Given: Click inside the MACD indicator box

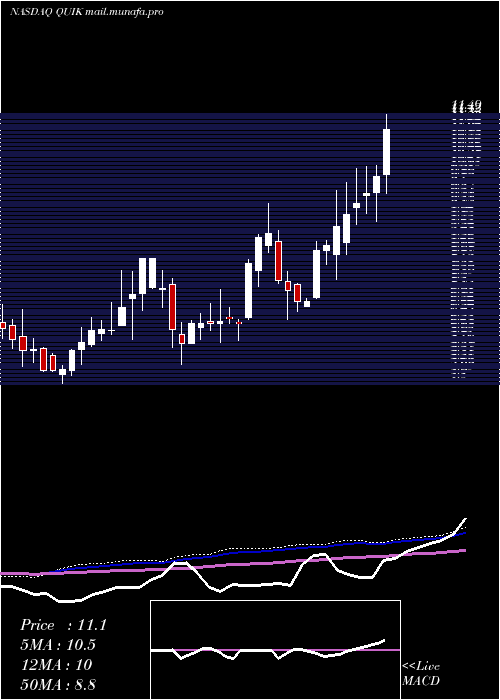Looking at the screenshot, I should coord(275,650).
